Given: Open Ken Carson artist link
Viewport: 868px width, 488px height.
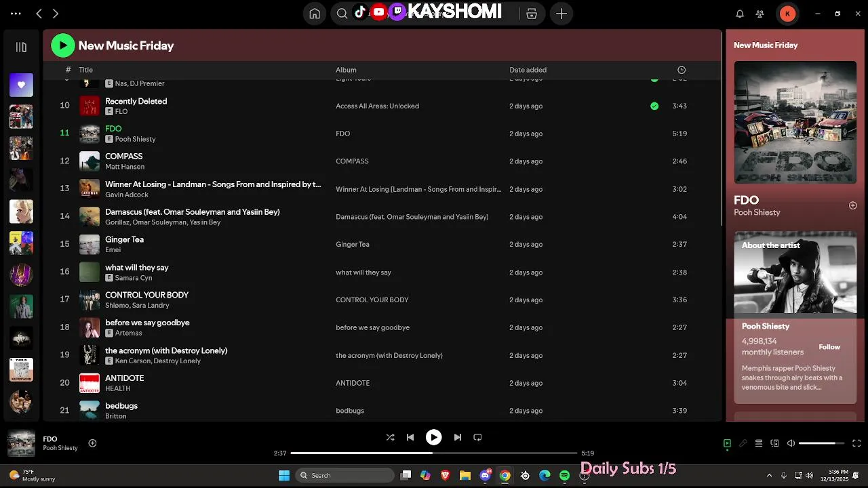Looking at the screenshot, I should click(x=132, y=361).
